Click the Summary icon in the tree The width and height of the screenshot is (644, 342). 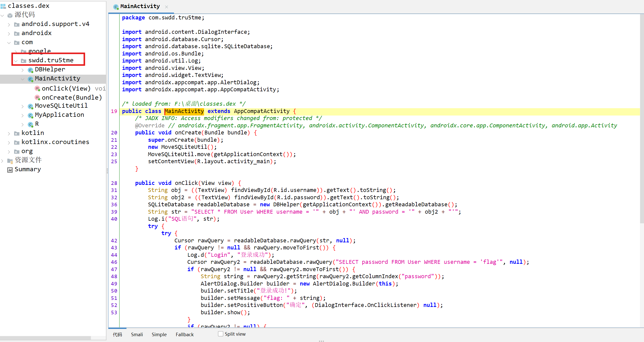coord(10,169)
